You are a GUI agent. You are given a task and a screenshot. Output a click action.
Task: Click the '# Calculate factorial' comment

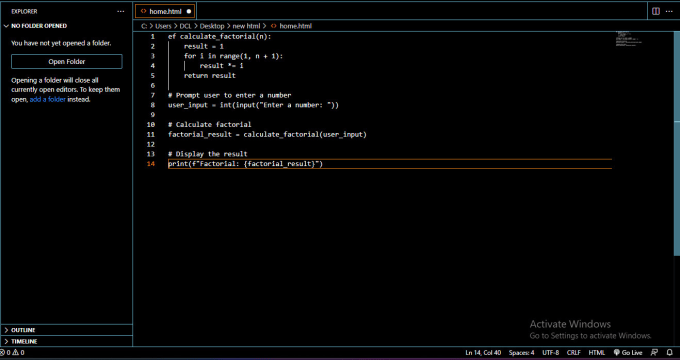pos(209,124)
